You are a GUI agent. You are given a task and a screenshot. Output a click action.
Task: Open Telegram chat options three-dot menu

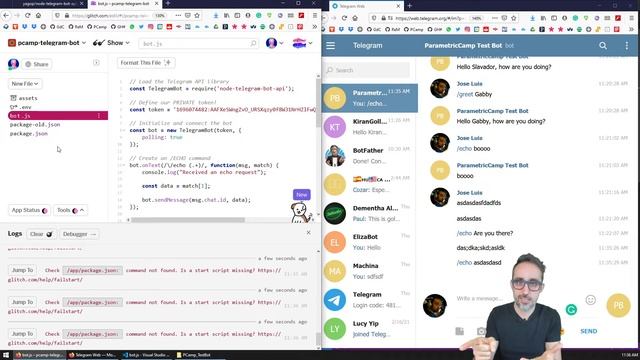(x=627, y=46)
